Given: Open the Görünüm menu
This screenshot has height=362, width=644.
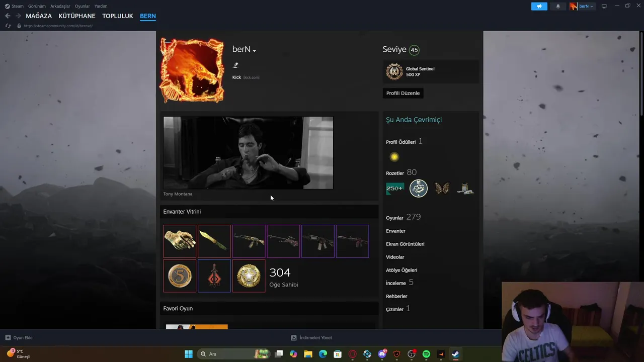Looking at the screenshot, I should point(37,6).
